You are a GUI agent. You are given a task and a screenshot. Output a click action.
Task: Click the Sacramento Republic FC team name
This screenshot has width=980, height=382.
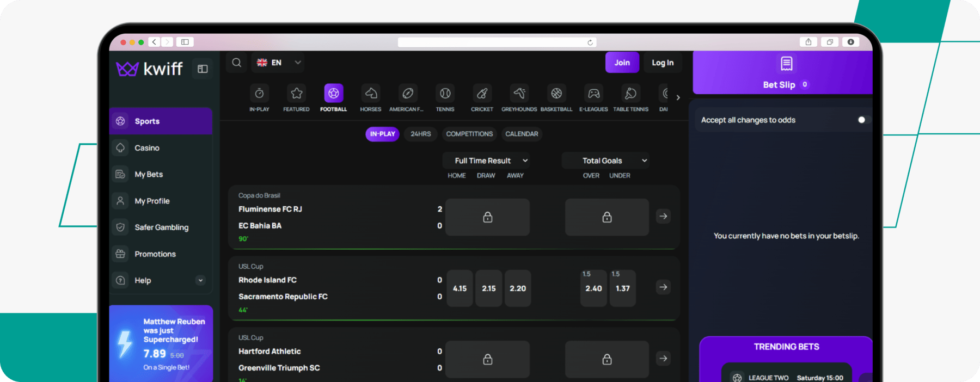283,297
